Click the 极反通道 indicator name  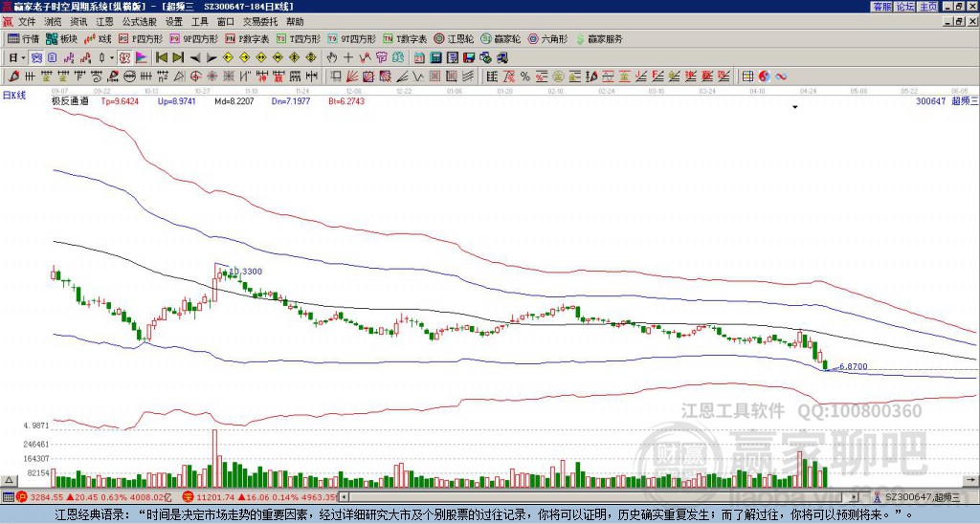click(x=70, y=101)
